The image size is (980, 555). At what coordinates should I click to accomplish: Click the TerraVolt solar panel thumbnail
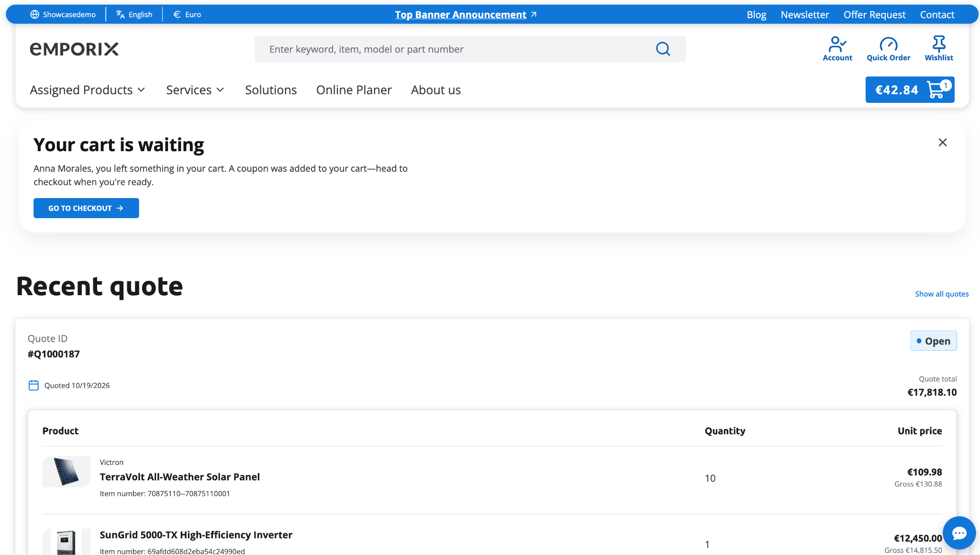(66, 471)
